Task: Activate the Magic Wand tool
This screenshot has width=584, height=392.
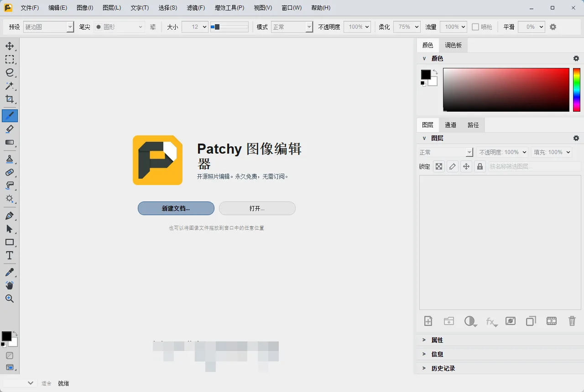Action: [x=10, y=86]
